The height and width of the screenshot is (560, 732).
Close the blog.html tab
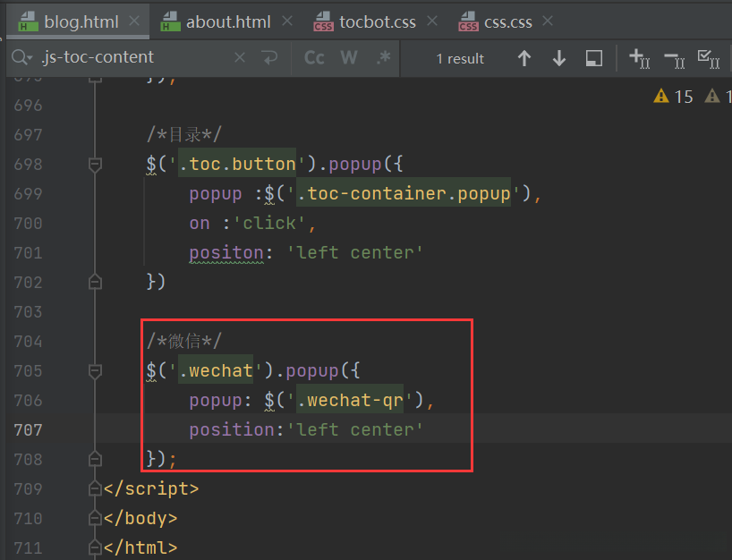(x=134, y=21)
